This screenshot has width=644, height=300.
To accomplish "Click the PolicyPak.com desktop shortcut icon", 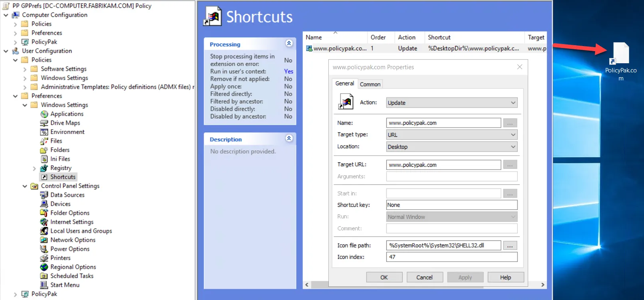I will click(620, 53).
